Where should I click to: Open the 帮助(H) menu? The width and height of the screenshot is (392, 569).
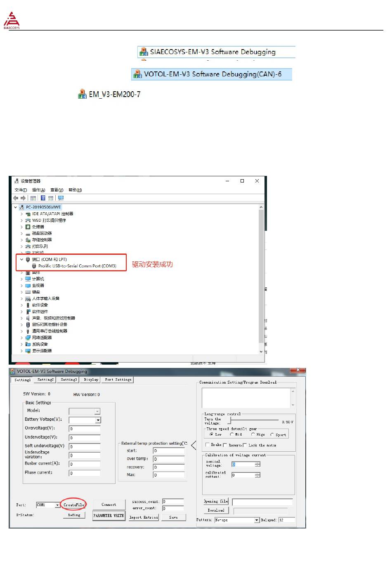(x=75, y=190)
